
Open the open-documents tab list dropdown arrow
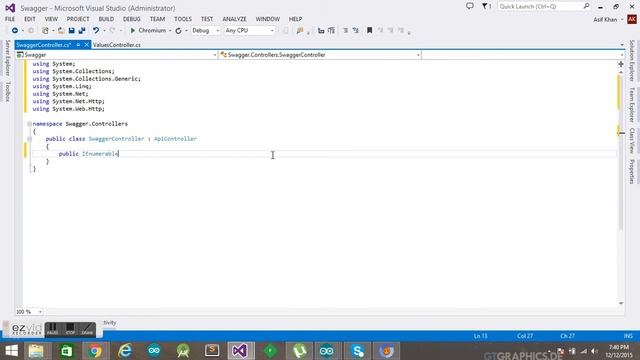click(622, 45)
